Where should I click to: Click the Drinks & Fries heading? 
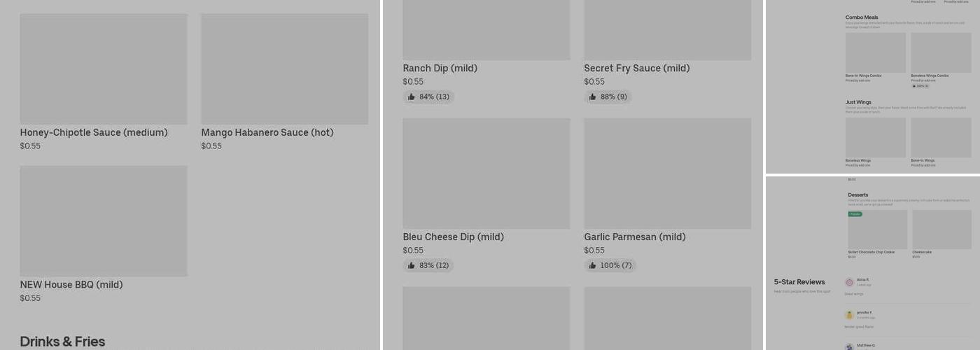tap(62, 341)
